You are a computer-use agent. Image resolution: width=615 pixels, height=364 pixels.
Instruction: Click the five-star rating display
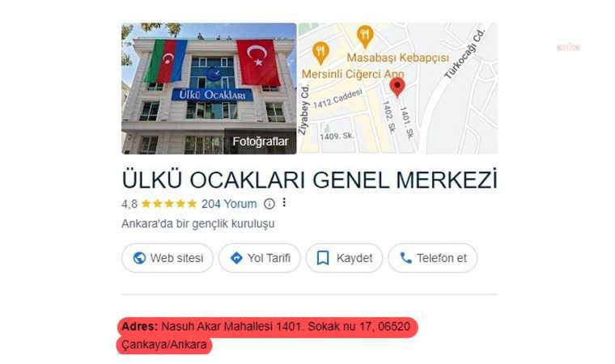[169, 204]
